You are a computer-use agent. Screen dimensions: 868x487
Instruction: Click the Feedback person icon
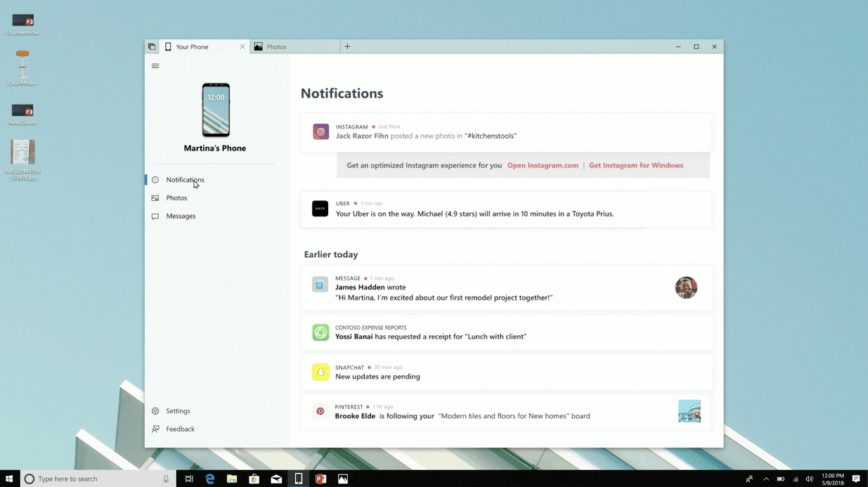coord(155,429)
